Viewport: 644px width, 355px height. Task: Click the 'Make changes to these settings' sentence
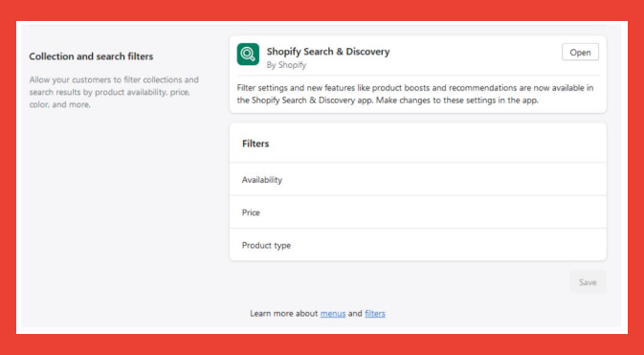[457, 100]
